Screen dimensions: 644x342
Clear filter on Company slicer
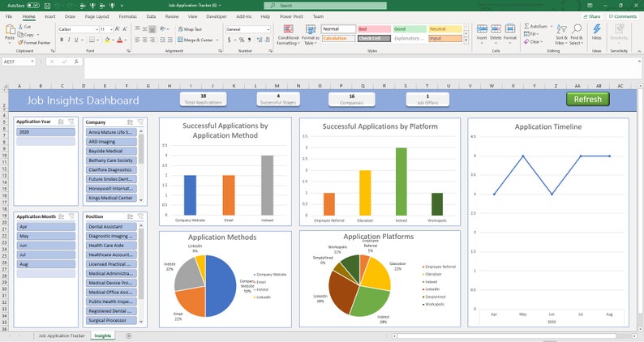click(x=140, y=122)
